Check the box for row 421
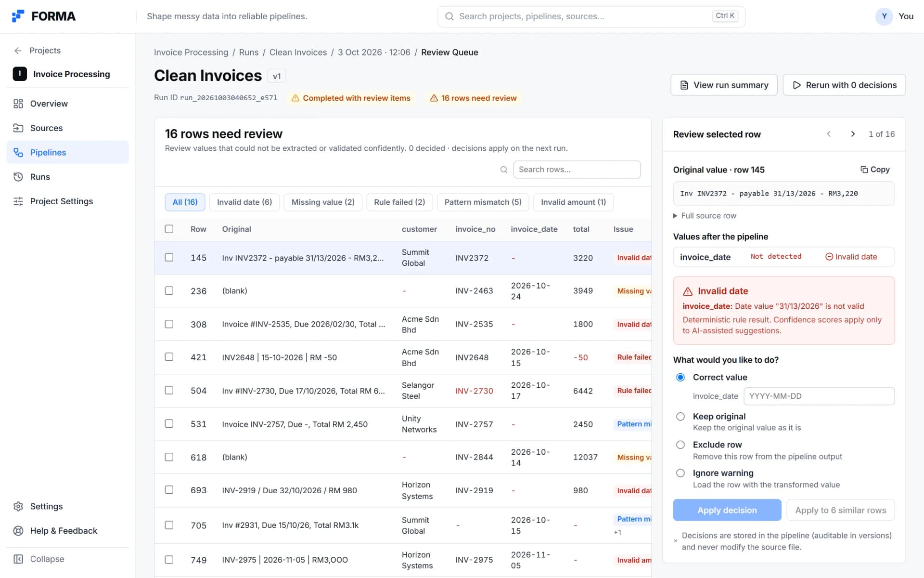 [169, 357]
